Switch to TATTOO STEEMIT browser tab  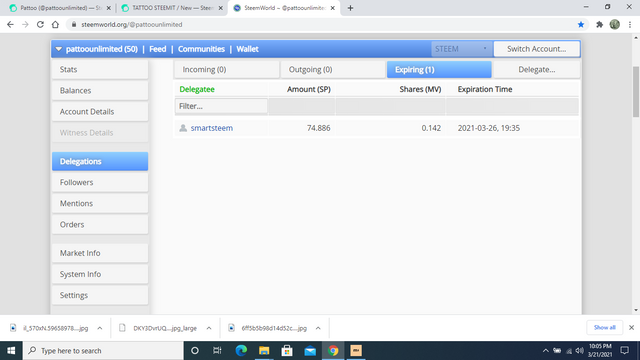(171, 8)
